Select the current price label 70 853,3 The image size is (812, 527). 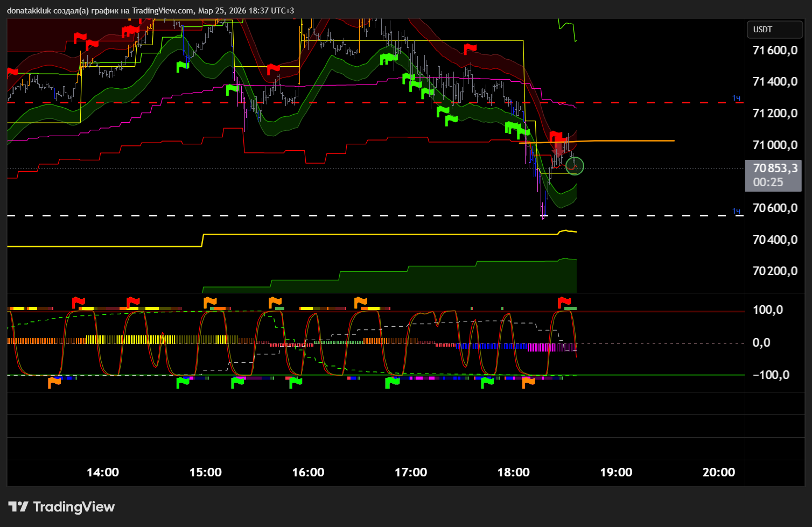(x=774, y=168)
